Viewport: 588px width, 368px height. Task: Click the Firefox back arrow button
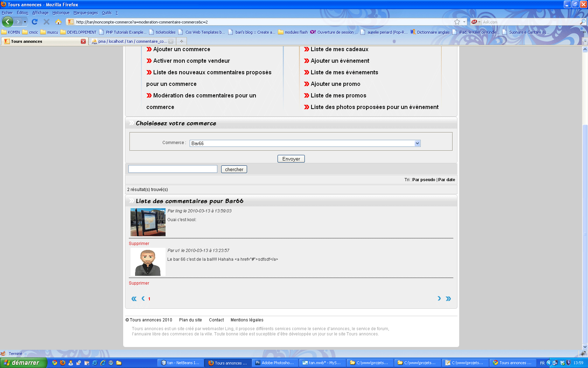tap(7, 22)
